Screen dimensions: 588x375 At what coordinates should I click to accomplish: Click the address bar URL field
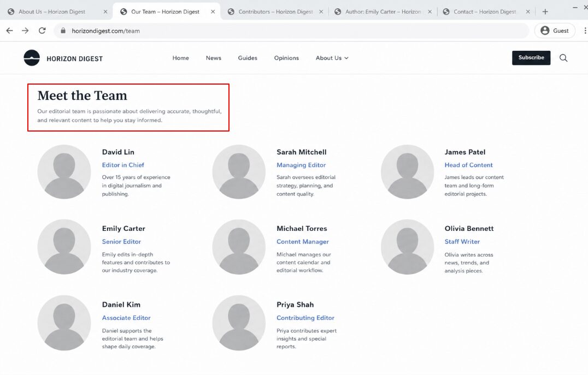292,31
